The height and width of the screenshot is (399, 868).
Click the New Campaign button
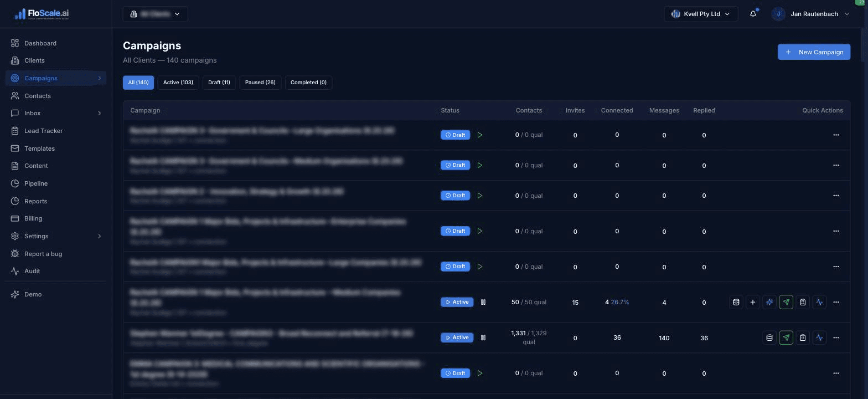coord(814,52)
